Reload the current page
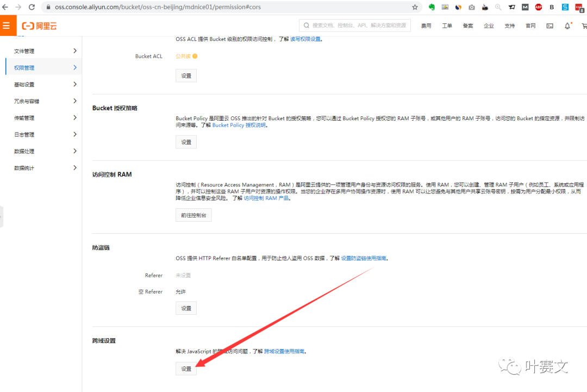The image size is (587, 392). tap(32, 7)
